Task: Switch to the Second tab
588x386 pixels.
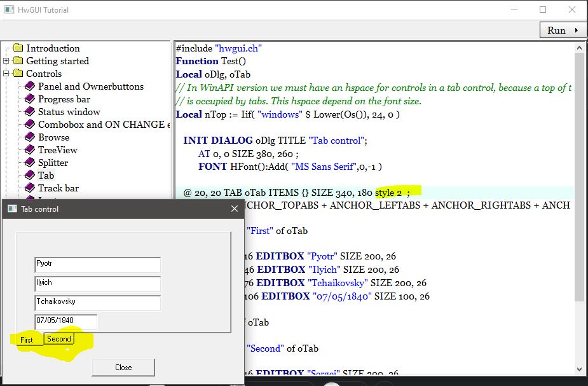Action: click(59, 339)
